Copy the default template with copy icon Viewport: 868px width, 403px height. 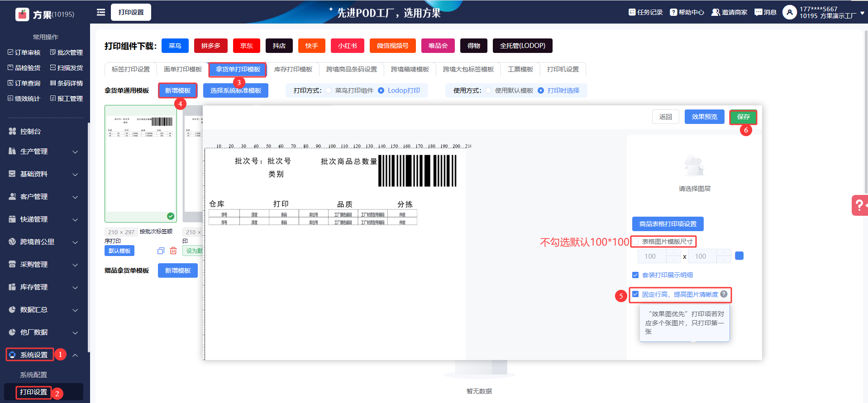[161, 251]
